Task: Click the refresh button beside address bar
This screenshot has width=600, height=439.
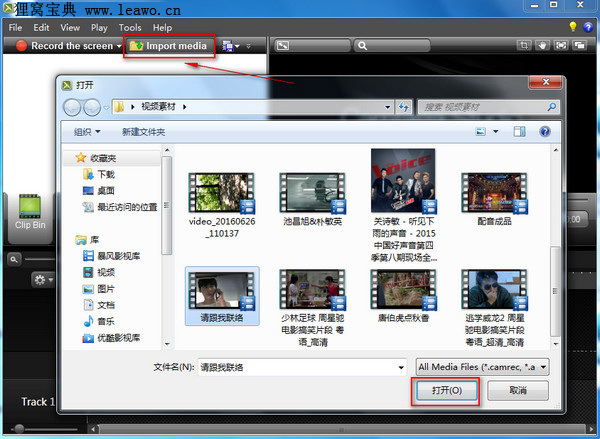Action: [x=403, y=107]
